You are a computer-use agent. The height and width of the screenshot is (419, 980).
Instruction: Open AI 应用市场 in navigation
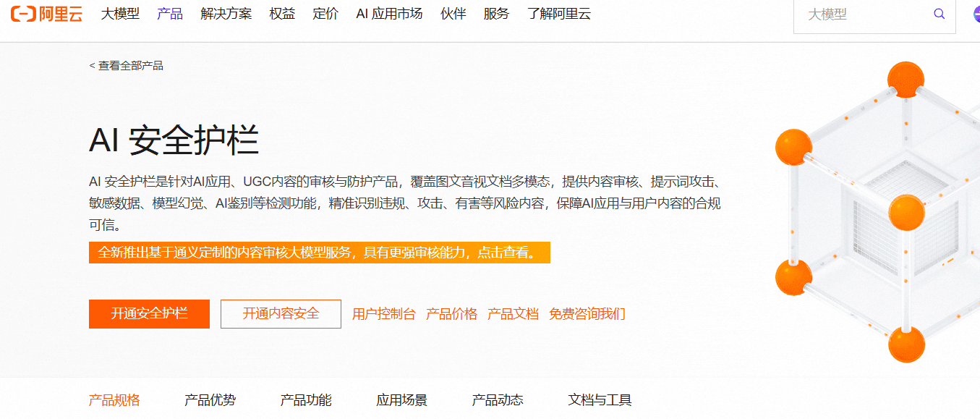[x=389, y=14]
